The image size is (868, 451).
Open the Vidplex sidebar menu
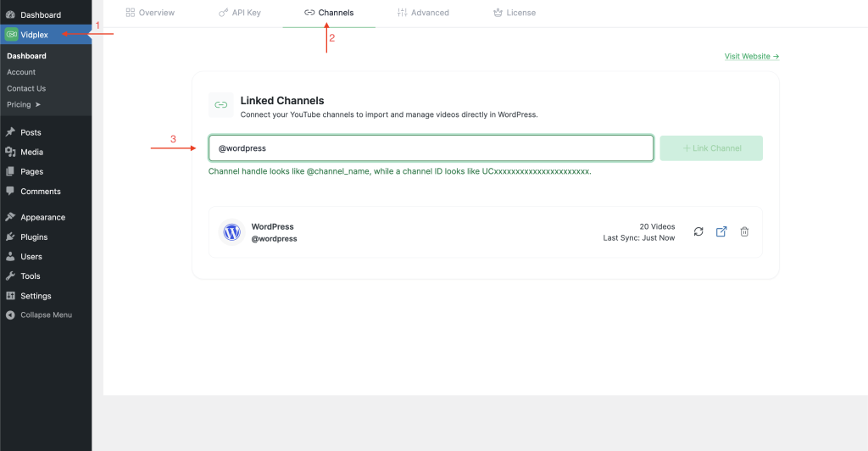click(34, 35)
